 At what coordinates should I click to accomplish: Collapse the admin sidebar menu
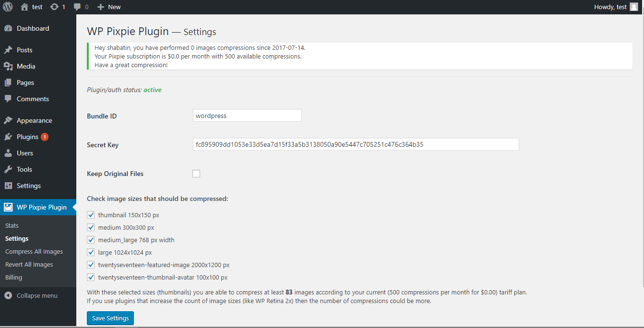coord(31,295)
